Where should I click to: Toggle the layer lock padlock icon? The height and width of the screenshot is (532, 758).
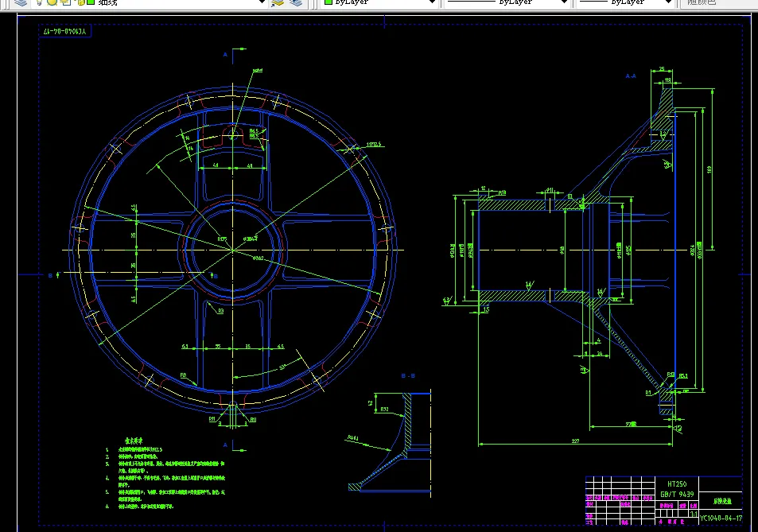[x=80, y=2]
